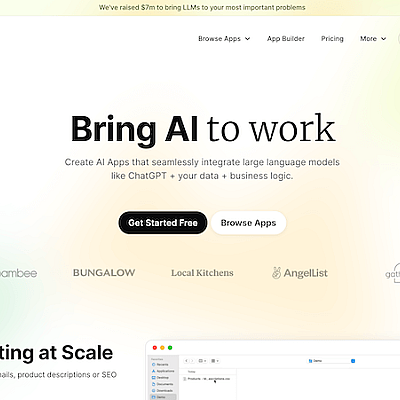This screenshot has width=400, height=400.
Task: Click the BUNGALOW logo
Action: [x=104, y=273]
